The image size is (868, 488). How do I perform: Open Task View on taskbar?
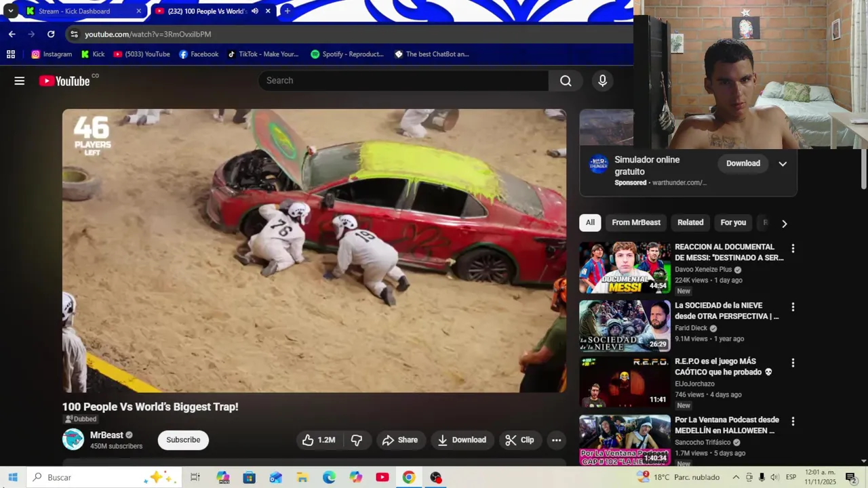[195, 477]
